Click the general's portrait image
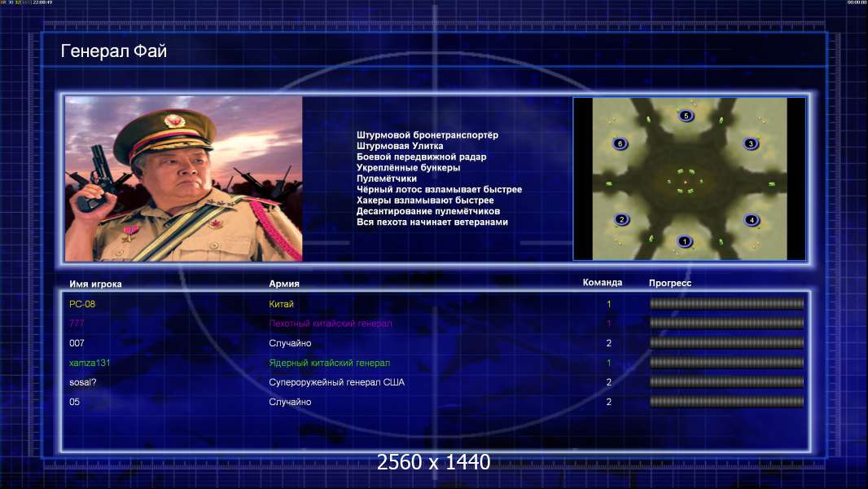The image size is (868, 489). pos(184,178)
